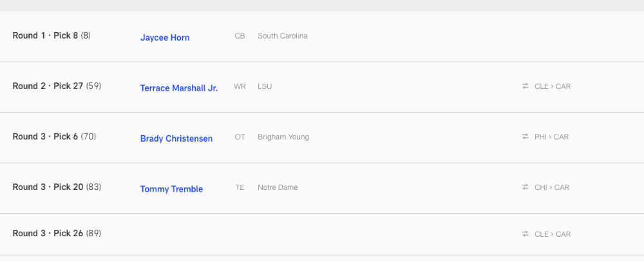Select the Round 2 Pick 27 label
644x262 pixels.
[57, 86]
